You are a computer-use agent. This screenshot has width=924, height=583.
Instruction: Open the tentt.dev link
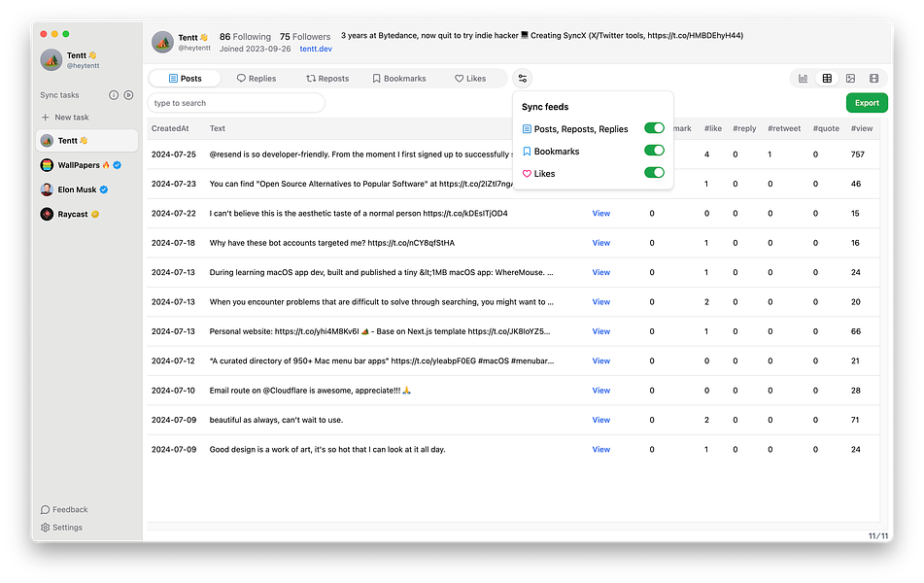[x=316, y=49]
